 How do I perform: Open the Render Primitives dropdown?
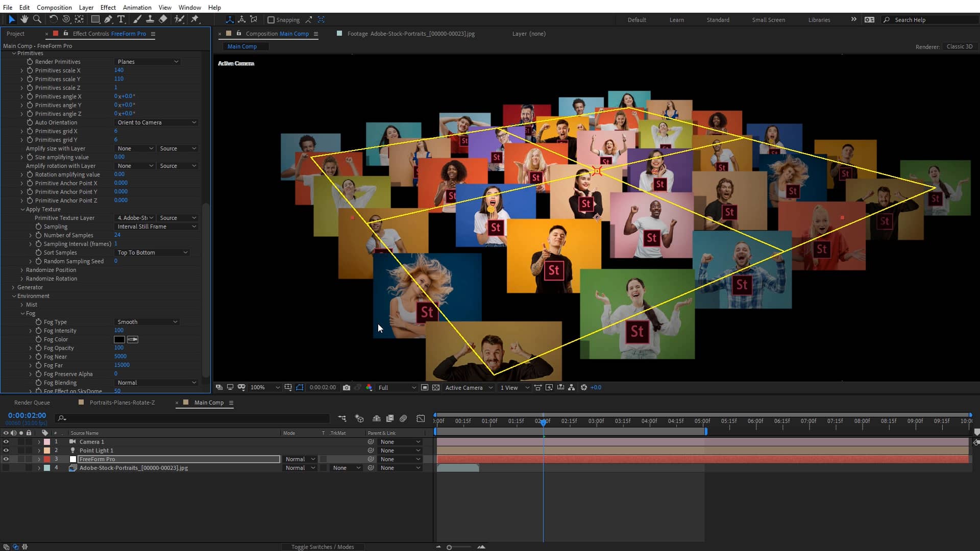(148, 61)
